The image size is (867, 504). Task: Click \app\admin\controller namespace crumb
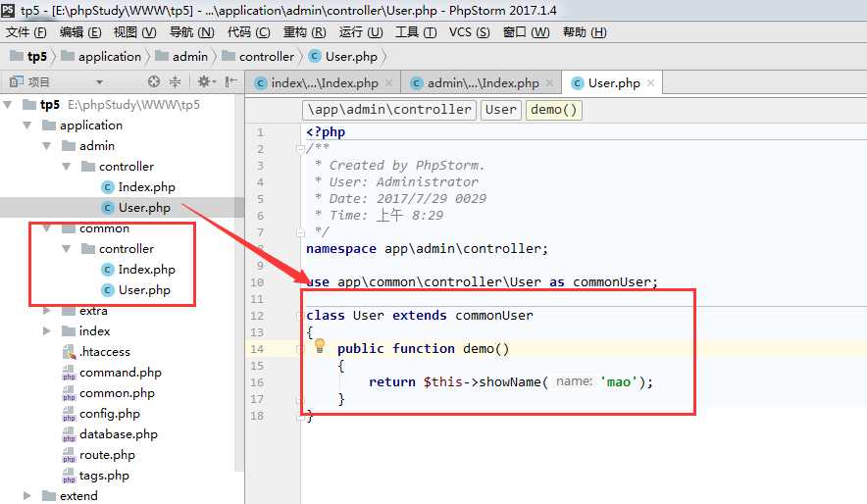(389, 110)
